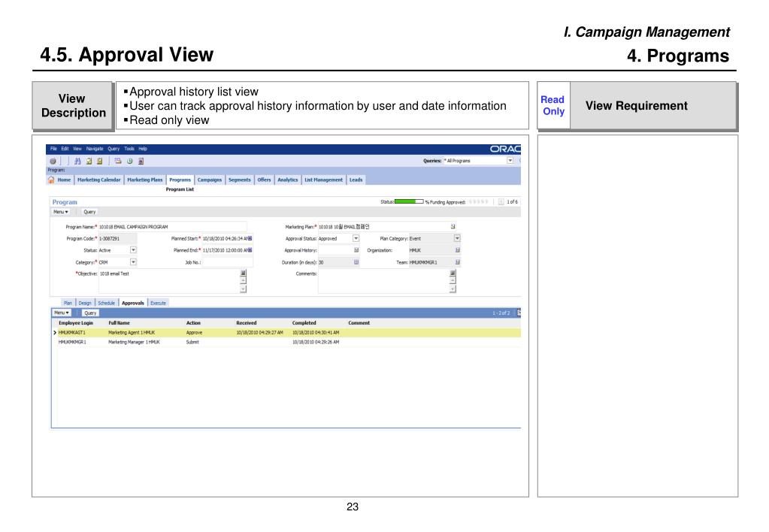Open the Status dropdown showing Active
Screen dimensions: 769x532
(x=133, y=250)
